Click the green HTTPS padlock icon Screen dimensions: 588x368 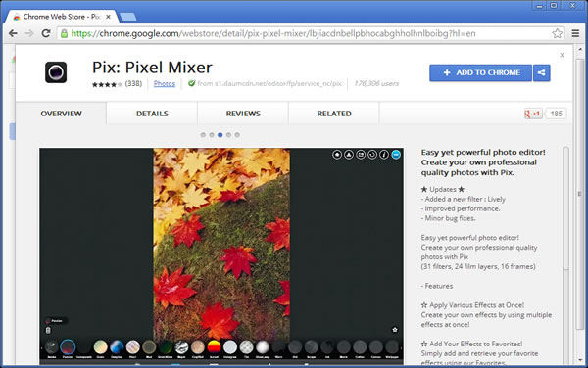pos(64,33)
